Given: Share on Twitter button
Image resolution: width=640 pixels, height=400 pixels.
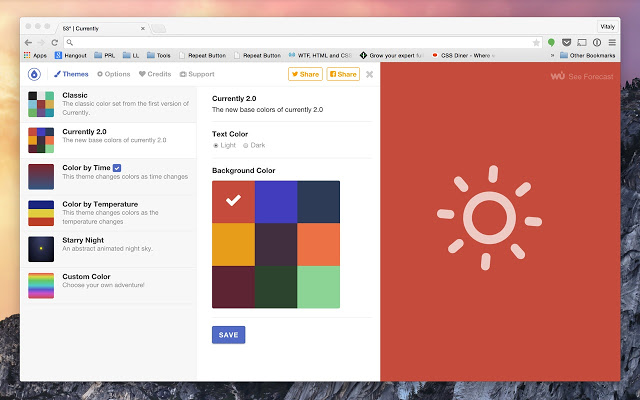Looking at the screenshot, I should pos(305,74).
